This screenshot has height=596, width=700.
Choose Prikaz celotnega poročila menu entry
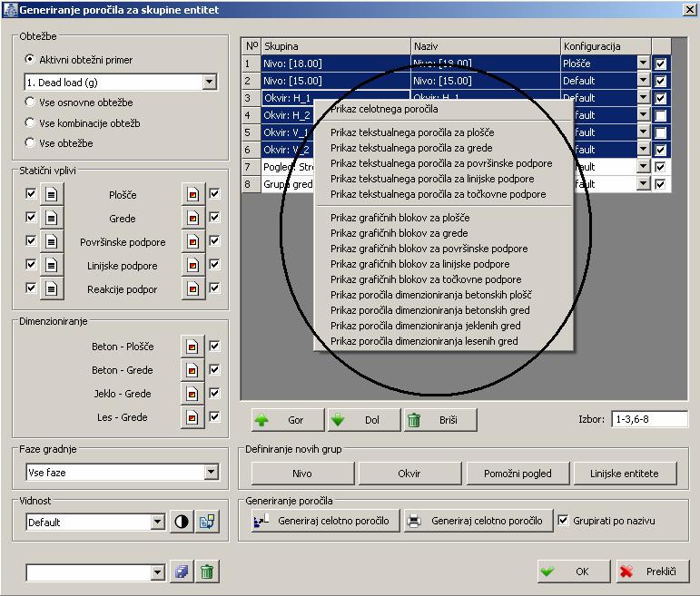(444, 109)
